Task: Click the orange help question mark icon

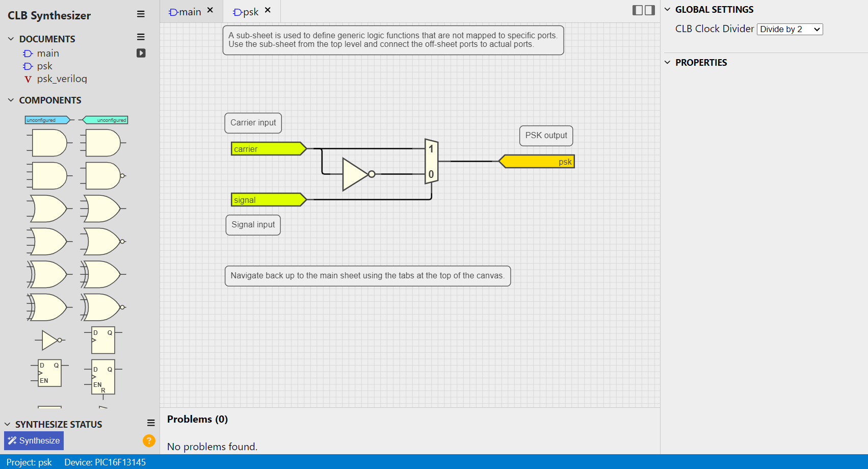Action: (x=149, y=440)
